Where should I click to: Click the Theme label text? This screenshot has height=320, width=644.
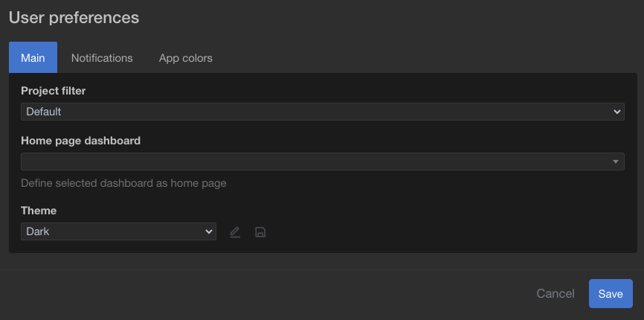coord(39,211)
